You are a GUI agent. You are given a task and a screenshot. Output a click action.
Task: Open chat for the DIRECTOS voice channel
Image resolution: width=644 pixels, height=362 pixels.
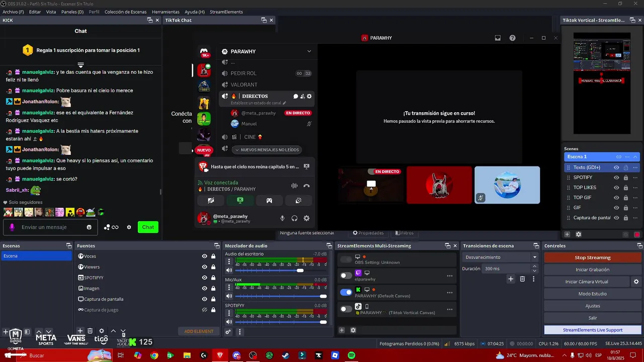296,96
